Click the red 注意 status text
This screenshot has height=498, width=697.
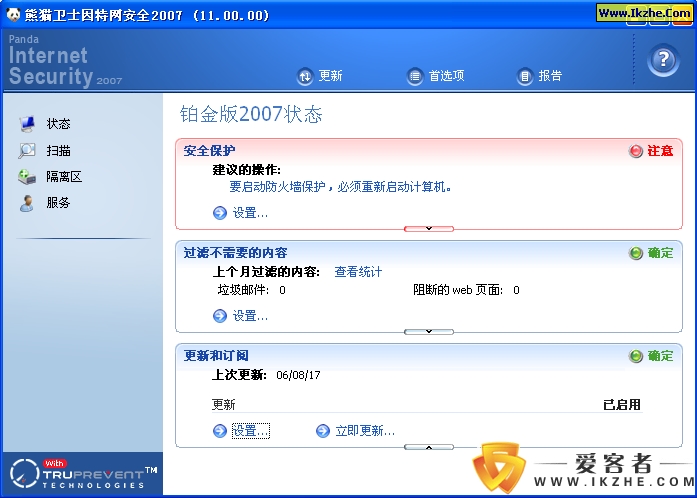pyautogui.click(x=660, y=151)
